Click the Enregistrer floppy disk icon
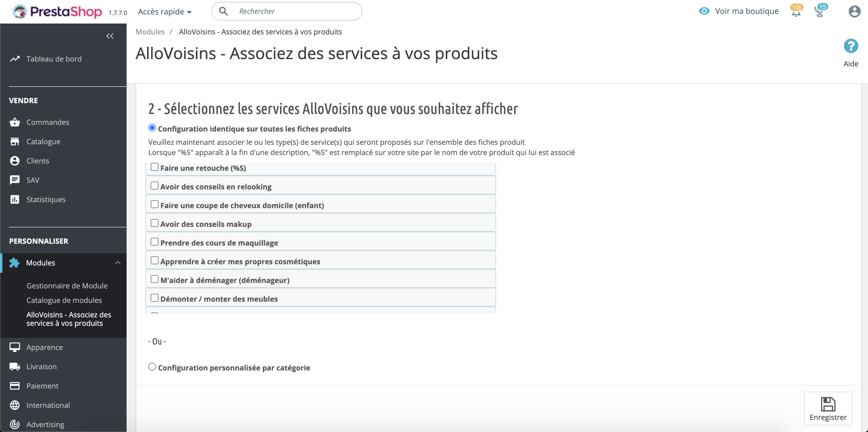This screenshot has width=868, height=432. [x=828, y=404]
